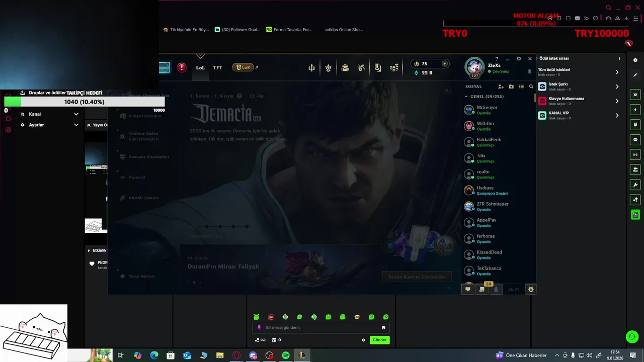
Task: Click the red exclamation alert icon
Action: point(182,67)
